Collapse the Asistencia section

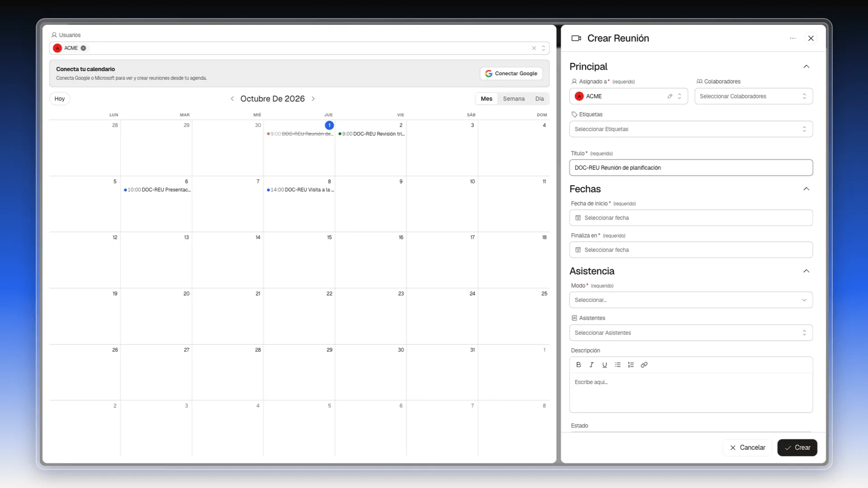(806, 271)
